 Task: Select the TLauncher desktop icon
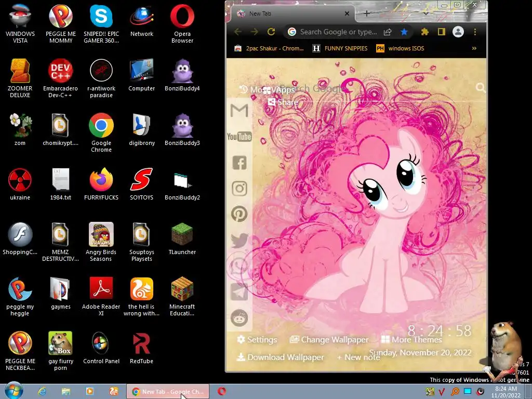(182, 238)
